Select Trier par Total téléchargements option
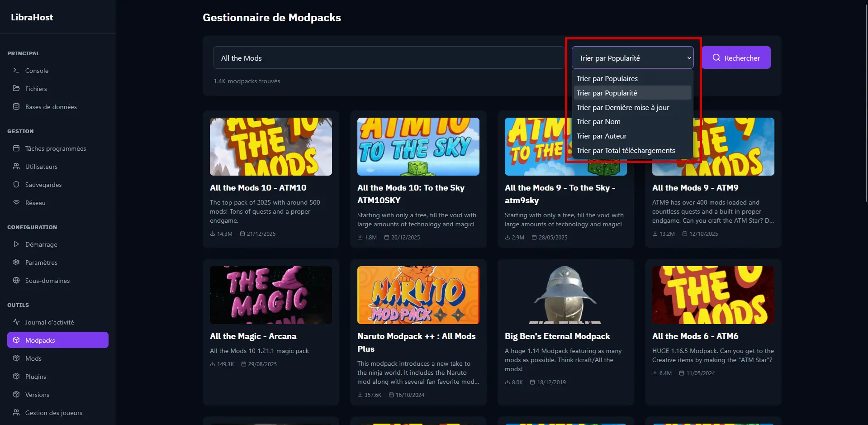The height and width of the screenshot is (425, 868). 626,151
